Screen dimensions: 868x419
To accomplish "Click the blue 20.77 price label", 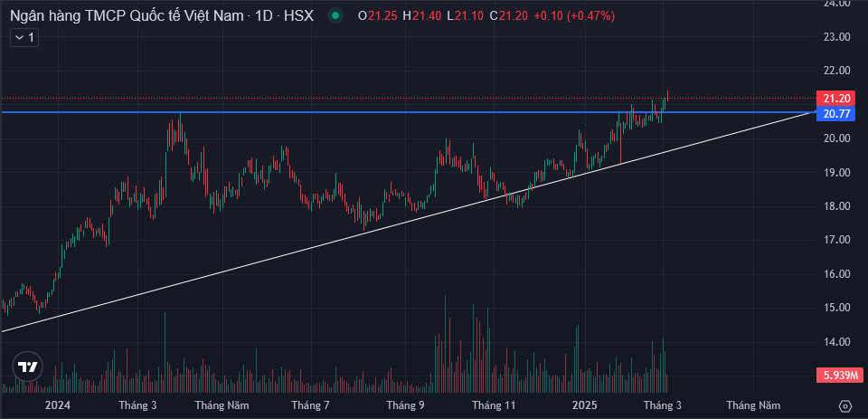I will [x=835, y=114].
